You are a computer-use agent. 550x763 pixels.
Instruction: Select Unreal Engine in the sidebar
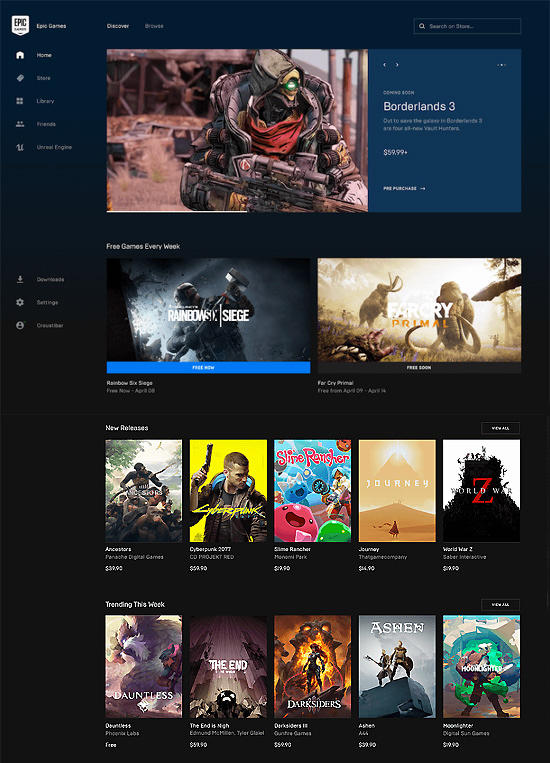tap(54, 147)
